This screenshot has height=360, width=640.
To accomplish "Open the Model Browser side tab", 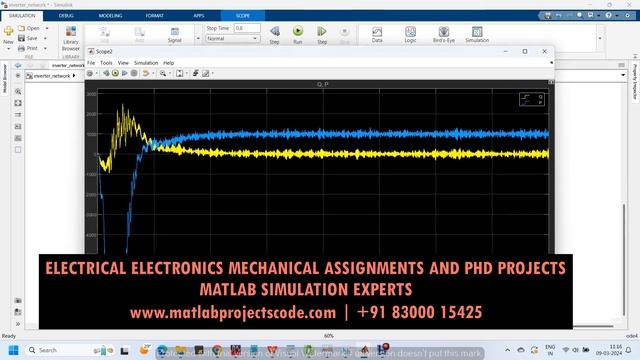I will (x=4, y=78).
